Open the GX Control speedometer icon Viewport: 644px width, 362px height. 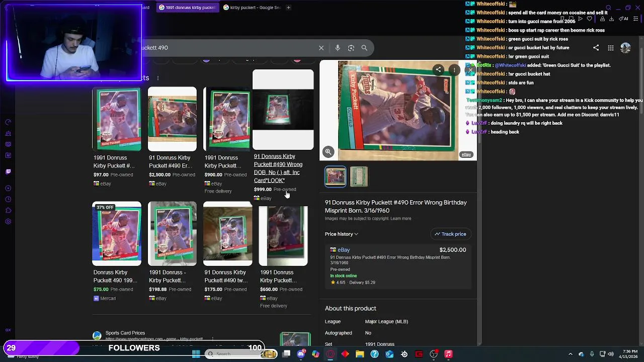point(8,122)
